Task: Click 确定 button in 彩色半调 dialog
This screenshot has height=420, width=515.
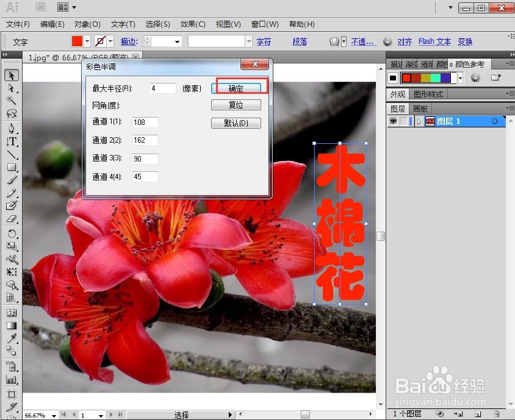Action: [236, 88]
